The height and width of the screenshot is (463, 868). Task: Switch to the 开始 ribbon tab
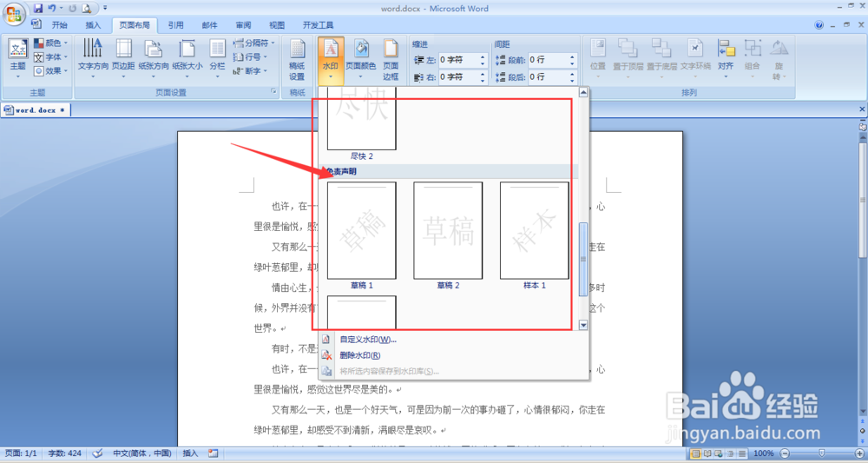[x=59, y=25]
